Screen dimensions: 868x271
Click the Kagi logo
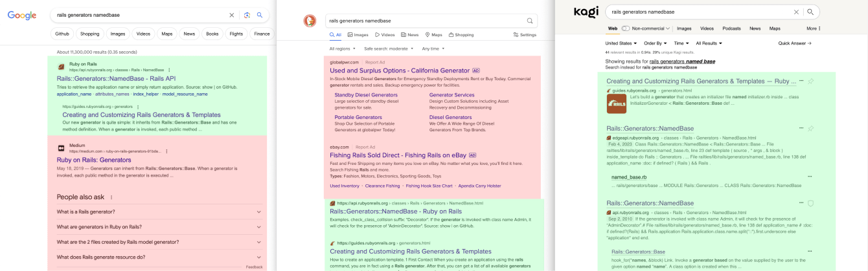pos(586,12)
